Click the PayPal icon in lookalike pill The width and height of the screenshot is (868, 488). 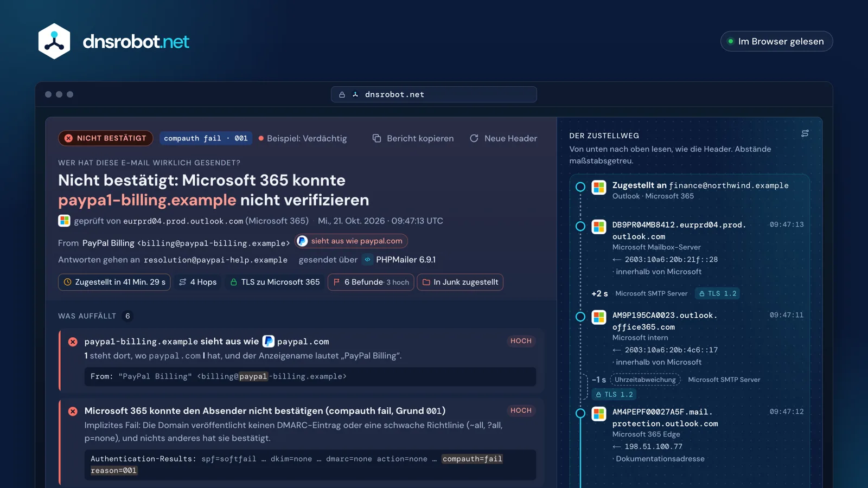click(x=303, y=241)
